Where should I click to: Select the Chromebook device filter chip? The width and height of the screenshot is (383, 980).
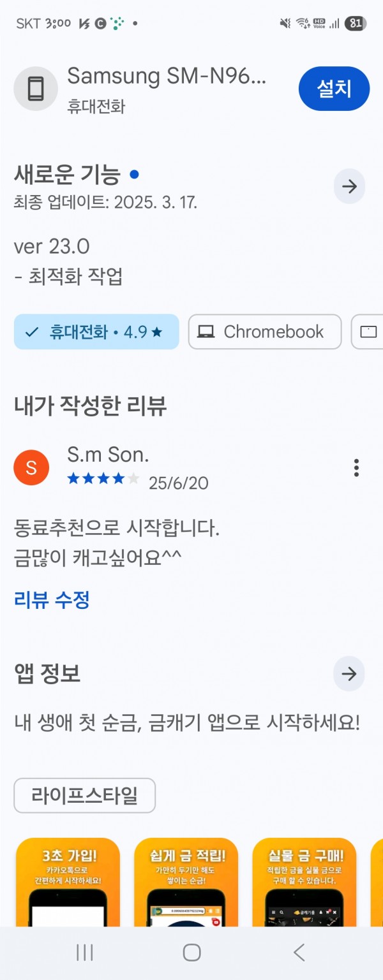click(265, 332)
